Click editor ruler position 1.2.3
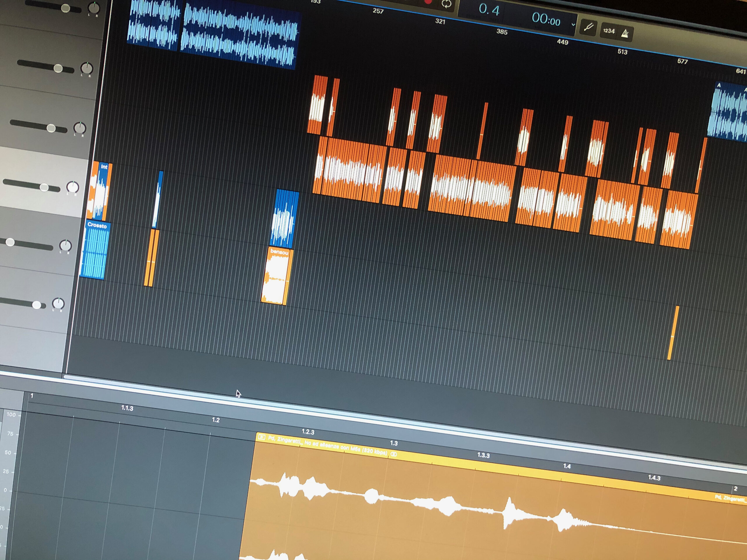Viewport: 747px width, 560px height. [x=308, y=432]
